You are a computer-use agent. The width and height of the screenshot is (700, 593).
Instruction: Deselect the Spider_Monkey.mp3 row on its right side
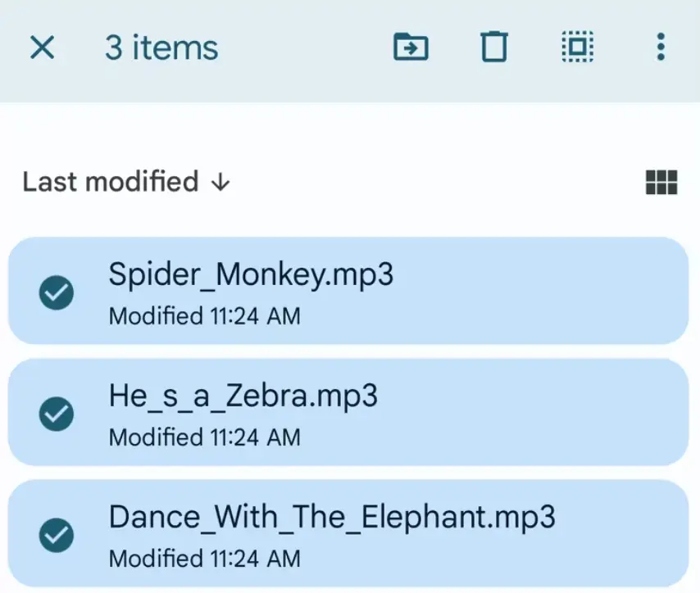point(574,292)
